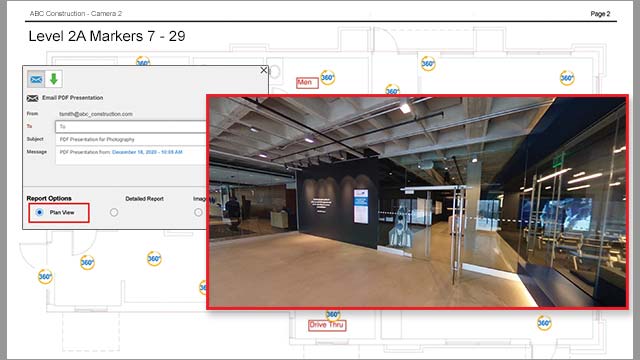This screenshot has height=360, width=640.
Task: Click the Message text area
Action: (131, 155)
